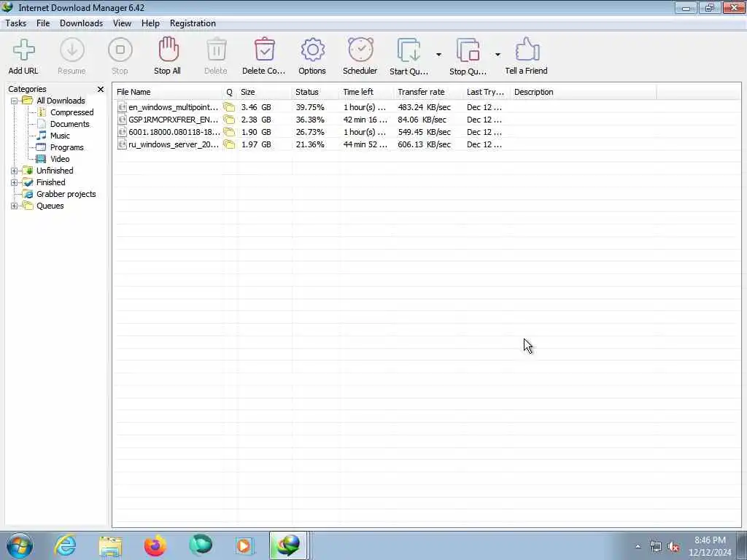Sort by File Name column header
The width and height of the screenshot is (747, 560).
[x=169, y=92]
